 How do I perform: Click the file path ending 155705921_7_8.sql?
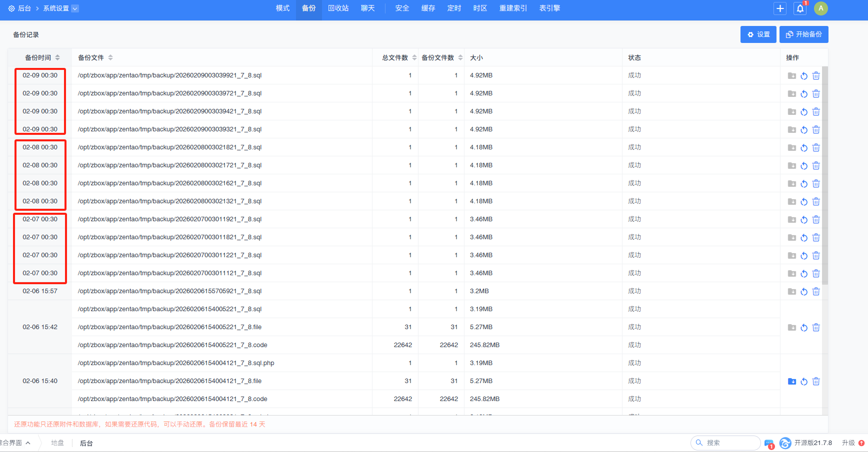pyautogui.click(x=170, y=291)
